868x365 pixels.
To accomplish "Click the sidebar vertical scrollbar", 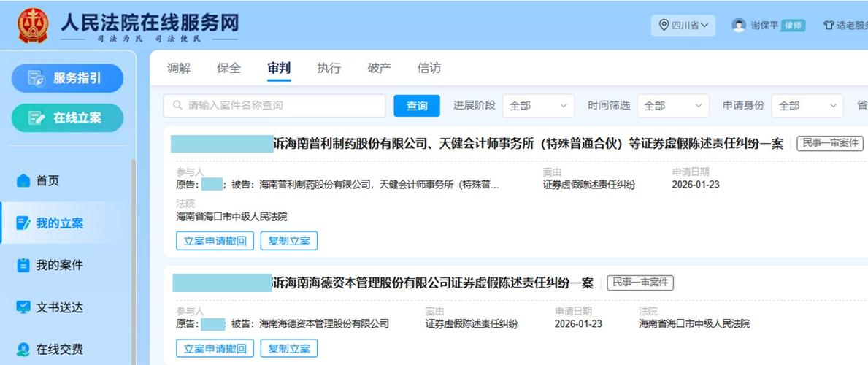I will click(134, 261).
